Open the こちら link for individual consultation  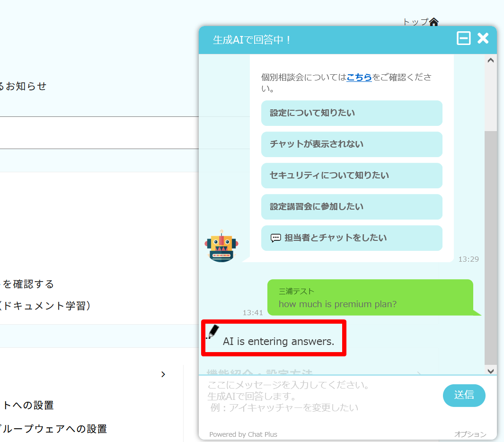[359, 77]
